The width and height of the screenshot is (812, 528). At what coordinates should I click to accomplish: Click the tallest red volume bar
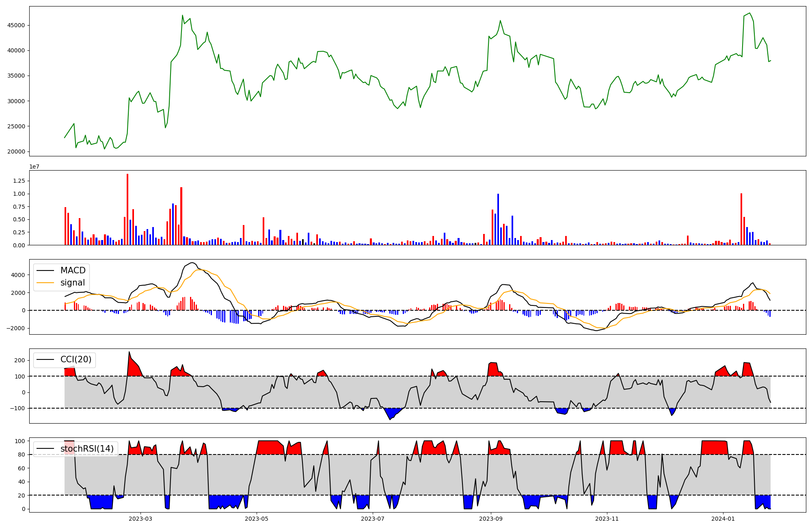(x=127, y=209)
